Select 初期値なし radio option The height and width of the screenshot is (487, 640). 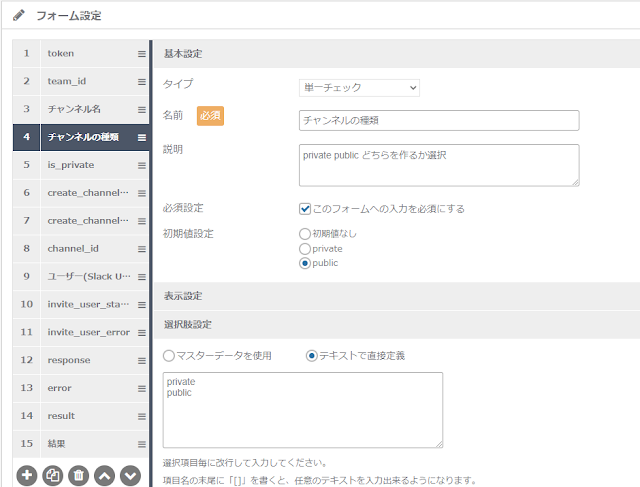[304, 234]
